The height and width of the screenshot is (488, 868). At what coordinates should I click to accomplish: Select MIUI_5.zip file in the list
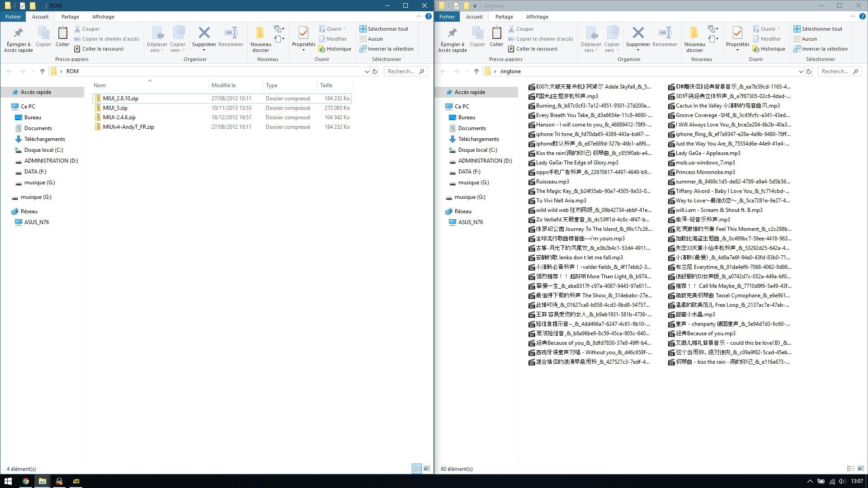pyautogui.click(x=115, y=108)
